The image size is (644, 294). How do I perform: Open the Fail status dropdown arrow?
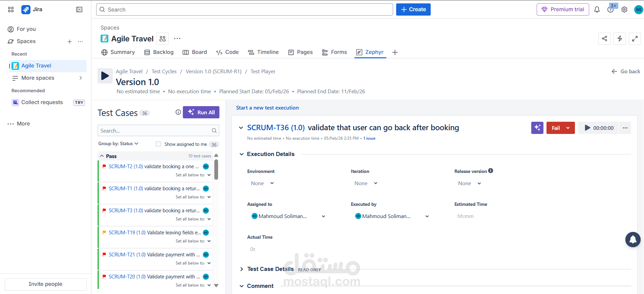pyautogui.click(x=568, y=128)
